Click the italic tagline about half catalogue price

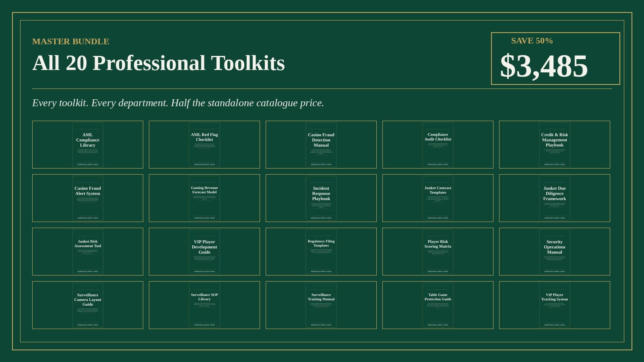click(178, 103)
